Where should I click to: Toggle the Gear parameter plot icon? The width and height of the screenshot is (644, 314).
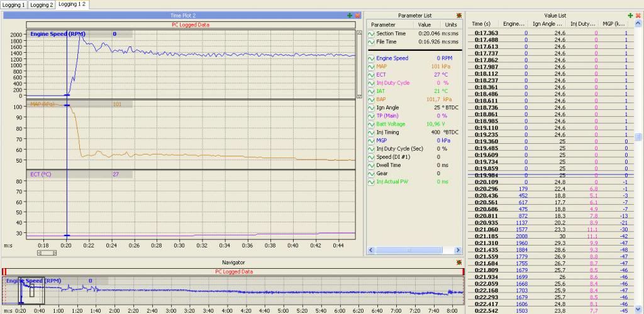(x=371, y=173)
